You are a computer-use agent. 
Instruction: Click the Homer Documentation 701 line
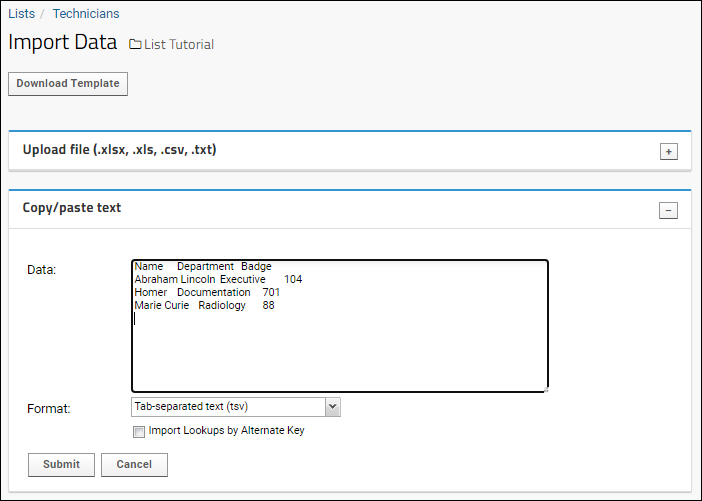pos(207,292)
